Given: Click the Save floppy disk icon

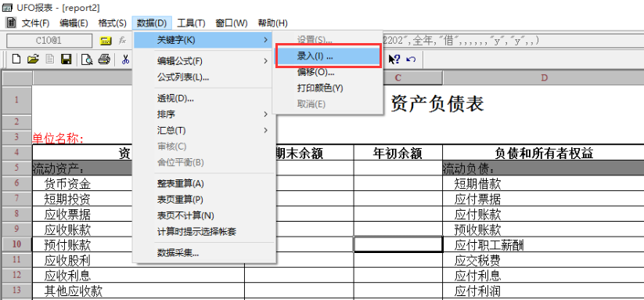Looking at the screenshot, I should [66, 60].
